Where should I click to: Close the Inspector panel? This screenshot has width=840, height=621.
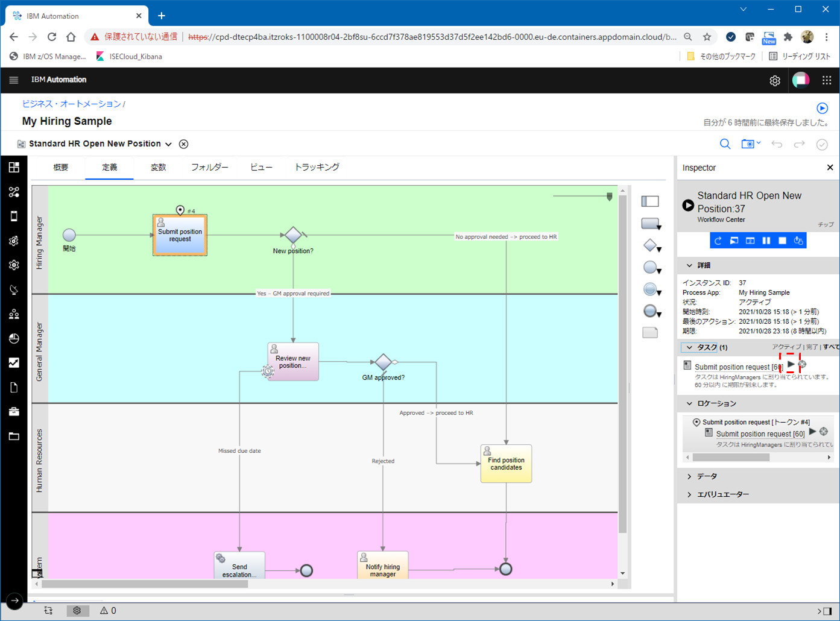(830, 168)
